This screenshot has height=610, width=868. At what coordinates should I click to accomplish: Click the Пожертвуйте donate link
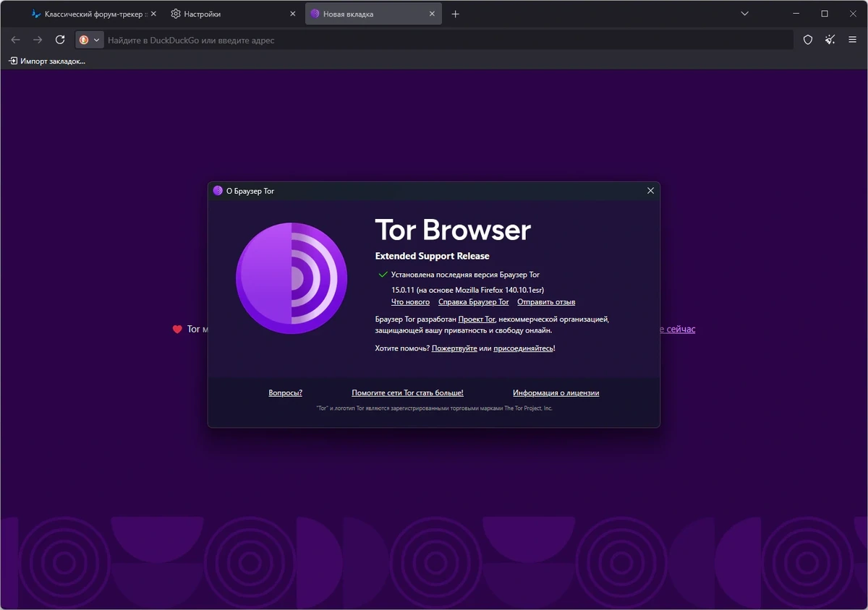[454, 348]
